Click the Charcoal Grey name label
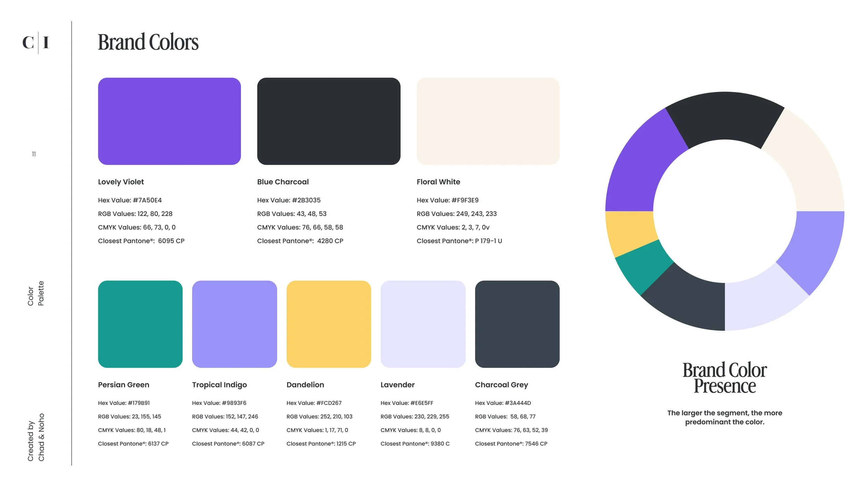The height and width of the screenshot is (488, 868). point(501,385)
